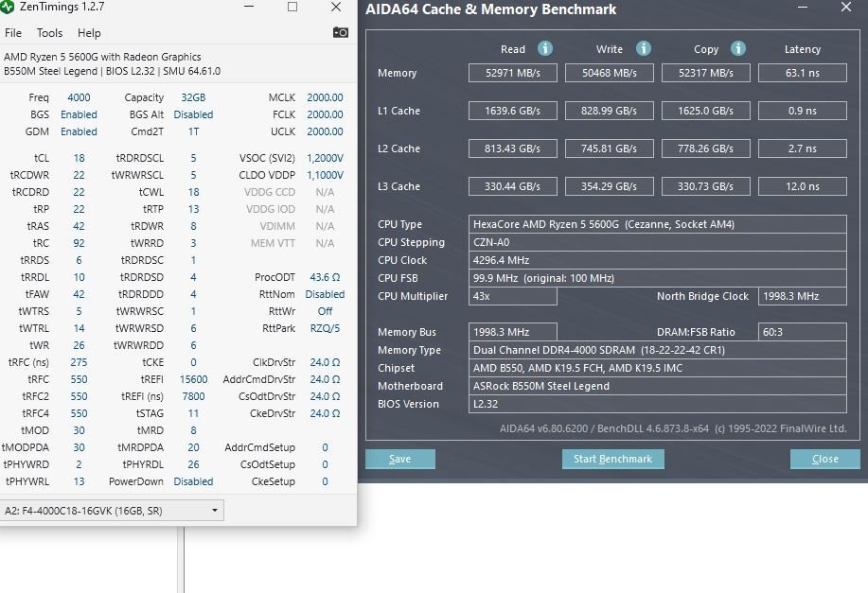Image resolution: width=868 pixels, height=593 pixels.
Task: Select the Memory Read value 52971 MB/s
Action: click(x=513, y=73)
